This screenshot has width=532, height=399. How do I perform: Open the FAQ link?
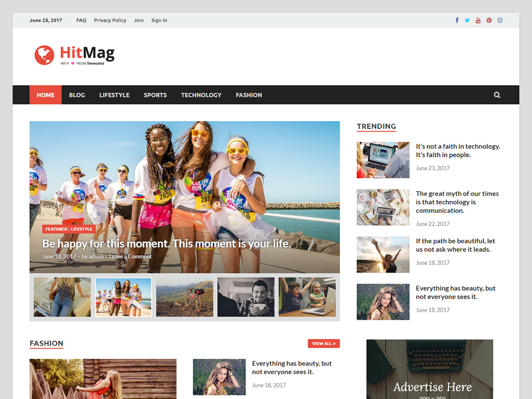point(81,20)
